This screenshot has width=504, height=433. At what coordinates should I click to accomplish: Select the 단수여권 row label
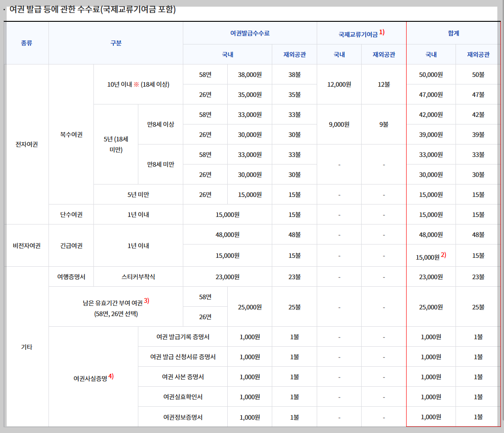[x=71, y=214]
